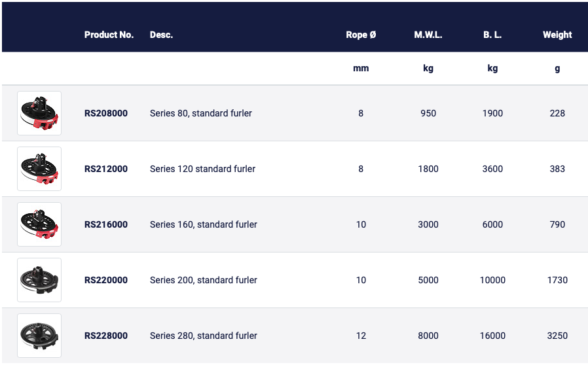Select product number RS216000

(106, 224)
